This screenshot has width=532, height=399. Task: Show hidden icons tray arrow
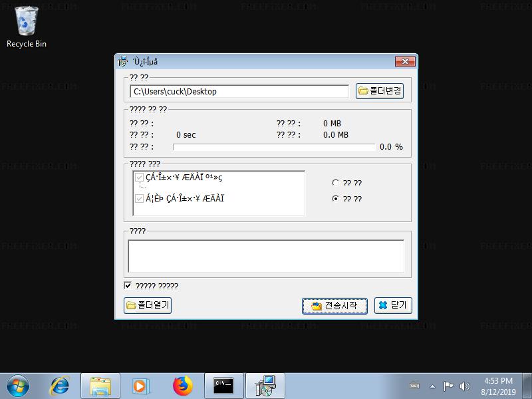(432, 386)
